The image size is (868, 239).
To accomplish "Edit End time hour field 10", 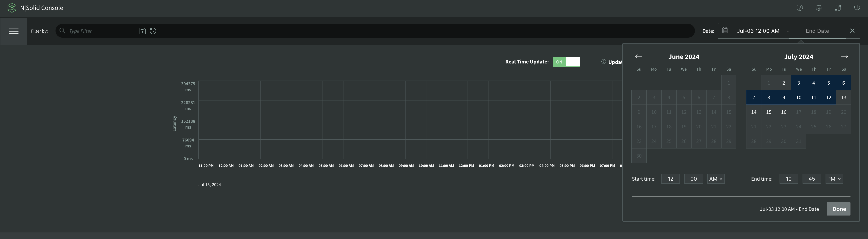I will [788, 179].
